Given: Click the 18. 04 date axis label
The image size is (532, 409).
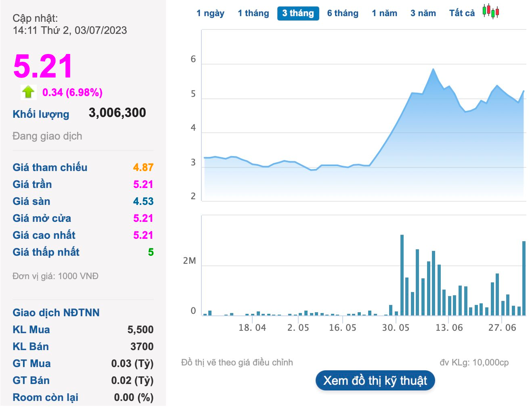Looking at the screenshot, I should click(x=252, y=328).
